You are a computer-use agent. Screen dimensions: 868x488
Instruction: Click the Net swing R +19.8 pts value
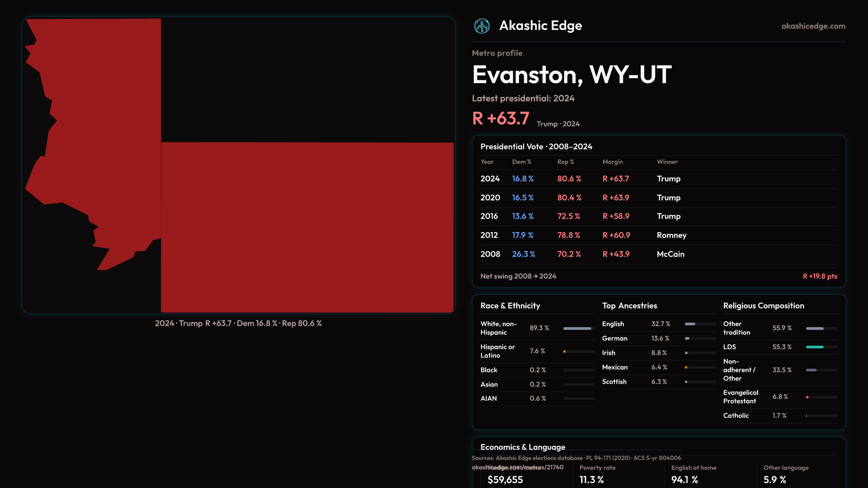pos(820,276)
